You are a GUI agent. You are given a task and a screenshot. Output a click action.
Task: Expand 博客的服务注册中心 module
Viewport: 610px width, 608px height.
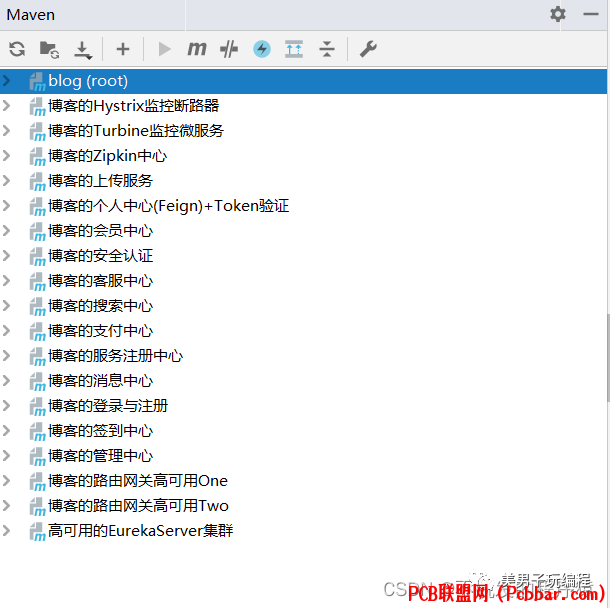tap(6, 356)
